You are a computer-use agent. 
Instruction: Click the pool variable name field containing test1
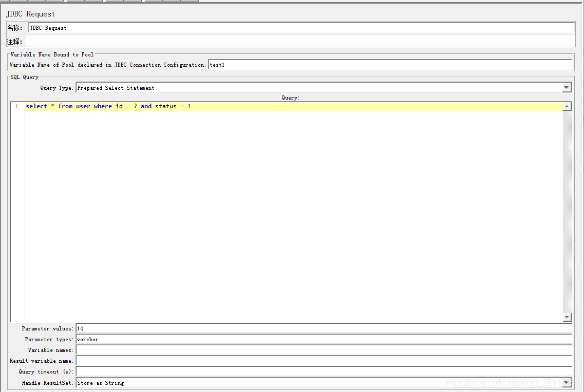[390, 65]
